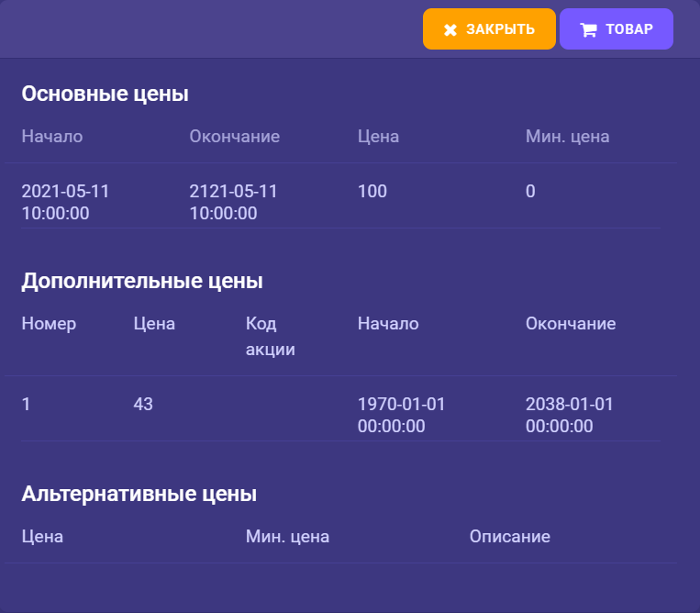700x613 pixels.
Task: Click Цена header in Основные цены
Action: 378,137
